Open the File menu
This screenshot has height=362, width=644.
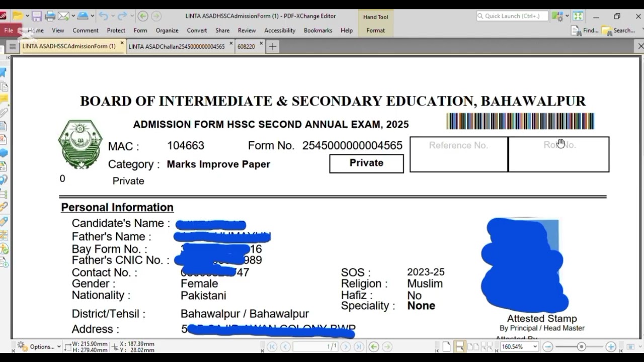click(x=9, y=30)
